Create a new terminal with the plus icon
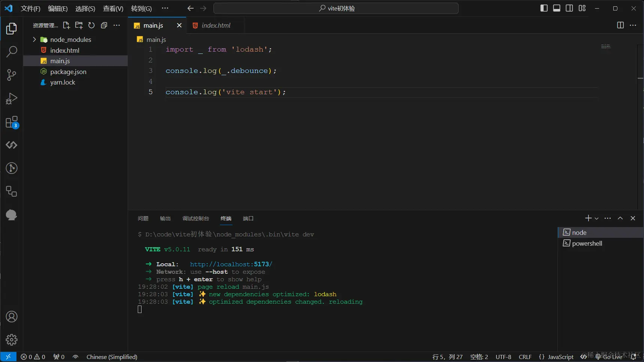Screen dimensions: 644x362 [588, 218]
